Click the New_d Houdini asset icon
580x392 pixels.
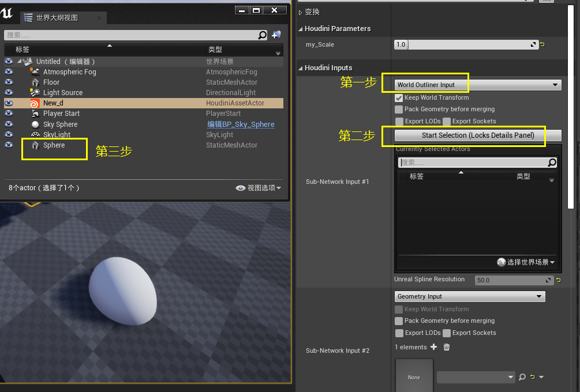tap(35, 103)
